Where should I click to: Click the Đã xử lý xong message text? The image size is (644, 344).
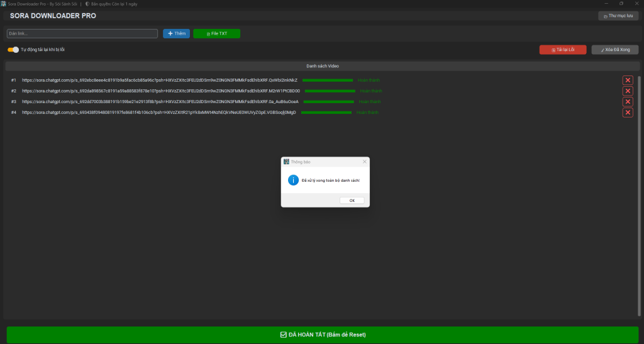tap(331, 180)
